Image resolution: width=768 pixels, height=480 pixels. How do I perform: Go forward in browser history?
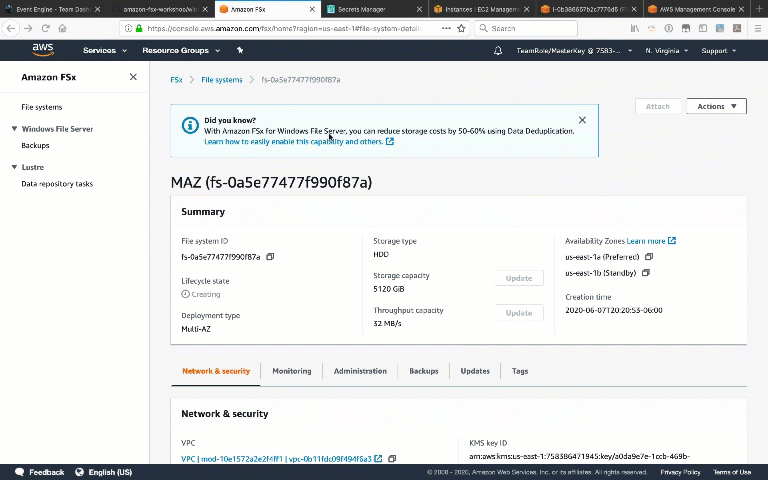(28, 28)
